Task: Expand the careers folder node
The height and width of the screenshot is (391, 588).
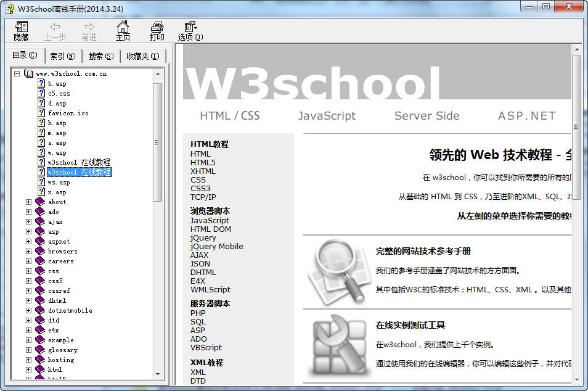Action: coord(28,261)
